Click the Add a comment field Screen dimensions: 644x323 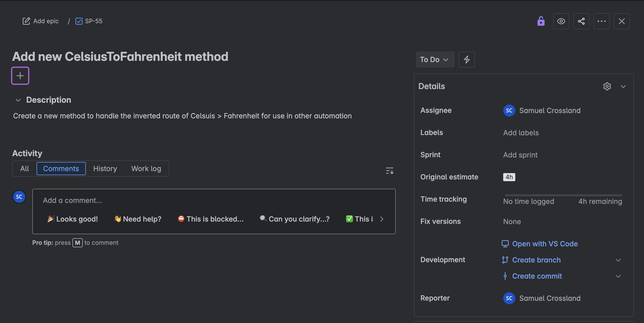click(x=151, y=200)
